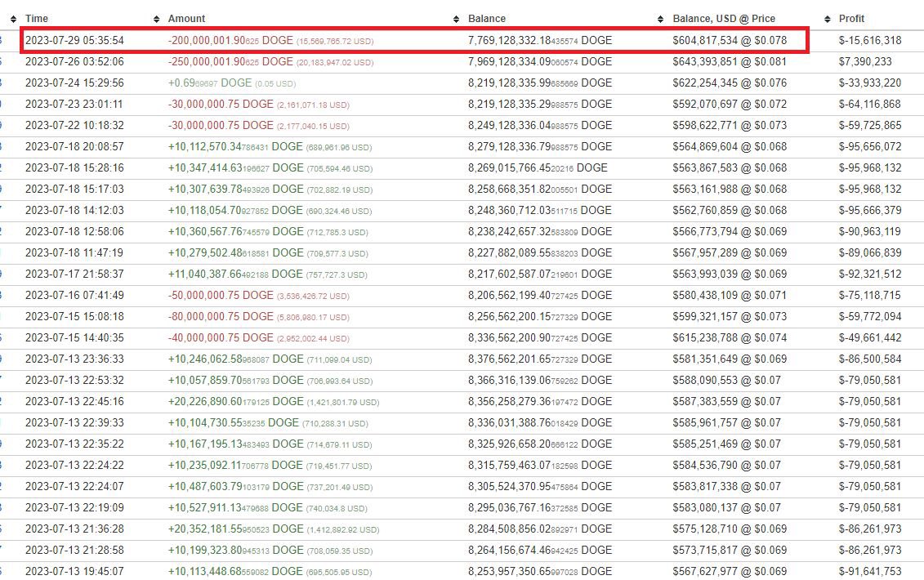Select balance 8,376,562,201.65 DOGE
This screenshot has height=580, width=924.
tap(540, 359)
